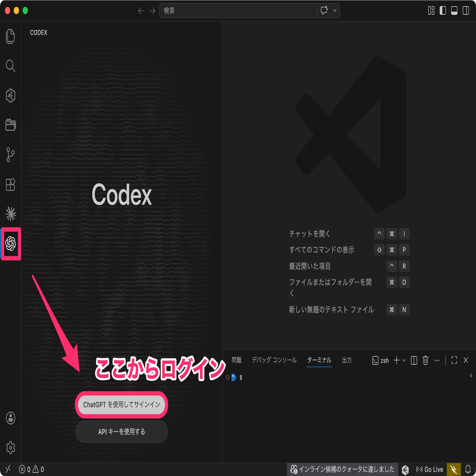Click the チャットを開く shortcut text
476x476 pixels.
310,234
